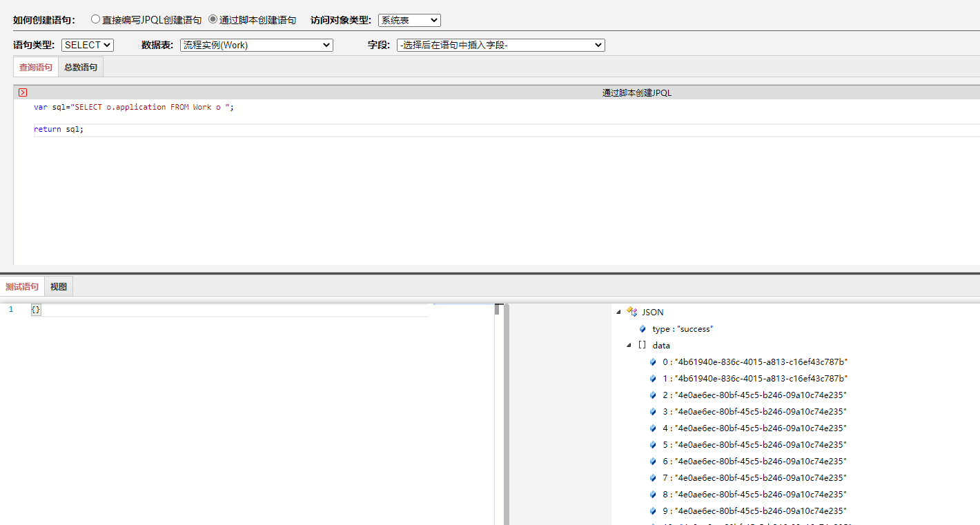Viewport: 980px width, 525px height.
Task: Collapse the JSON root tree node
Action: point(618,313)
